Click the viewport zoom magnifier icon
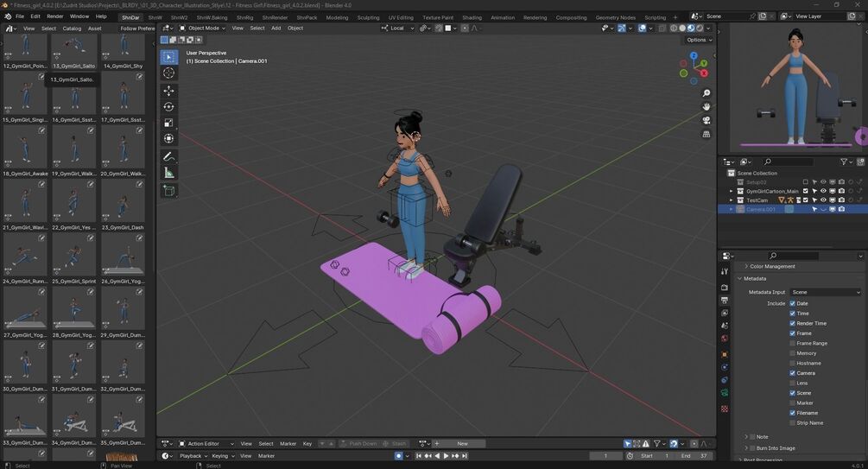Viewport: 868px width, 469px height. click(706, 93)
